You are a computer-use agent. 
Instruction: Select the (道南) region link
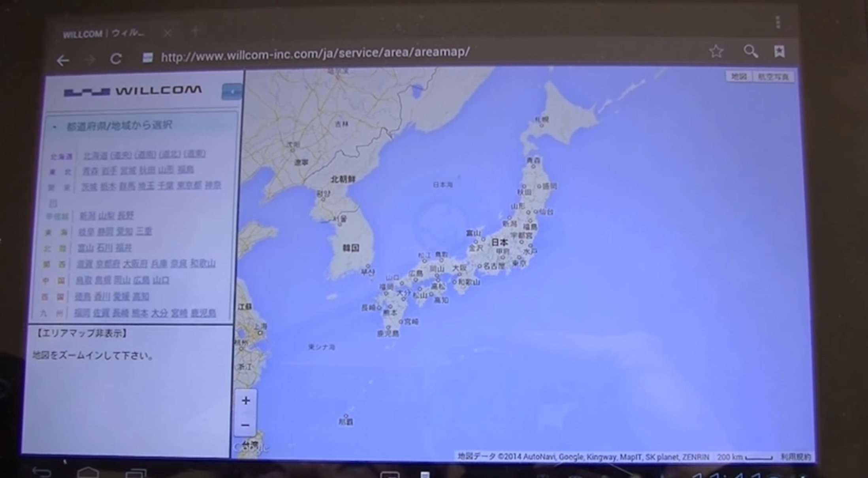coord(145,155)
